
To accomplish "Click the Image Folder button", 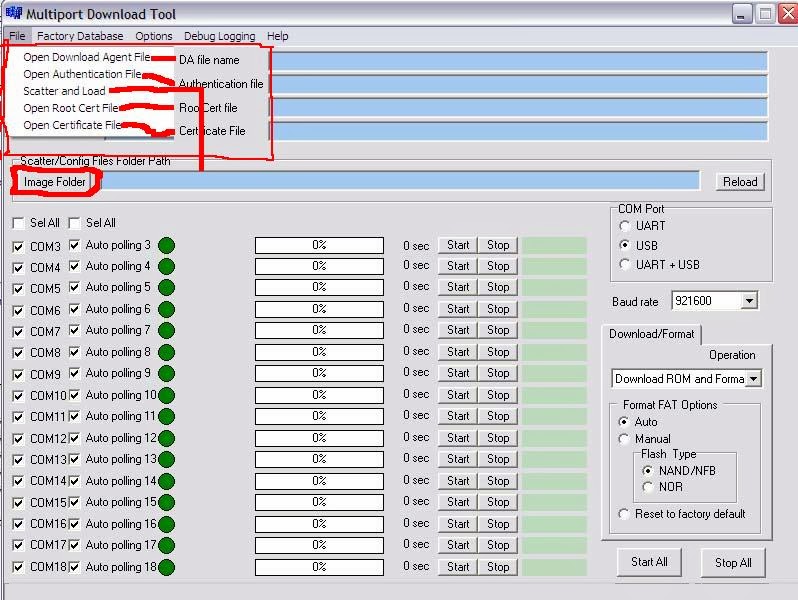I will tap(54, 182).
